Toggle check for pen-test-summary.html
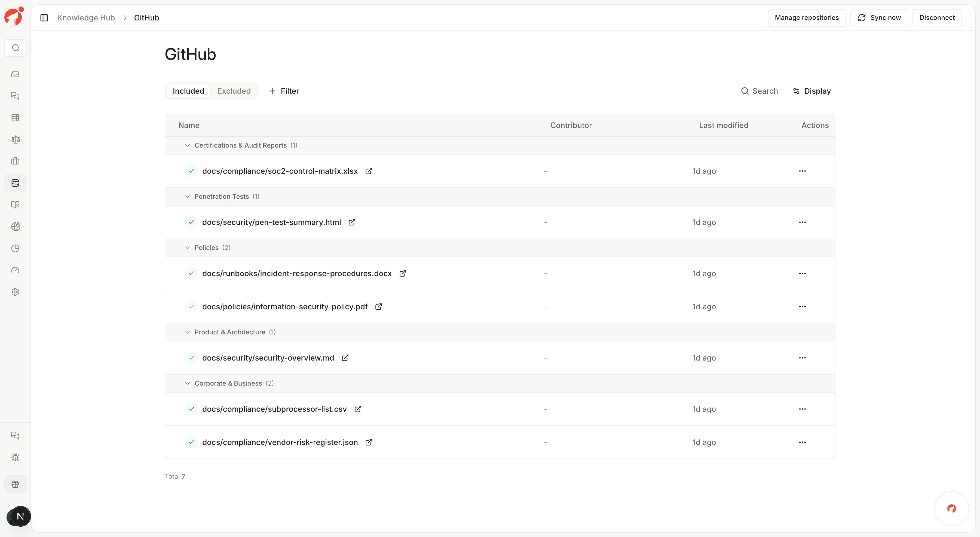980x537 pixels. click(x=191, y=222)
